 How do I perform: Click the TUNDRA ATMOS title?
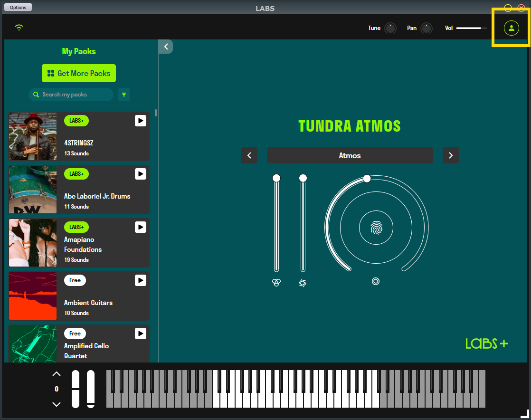(350, 126)
